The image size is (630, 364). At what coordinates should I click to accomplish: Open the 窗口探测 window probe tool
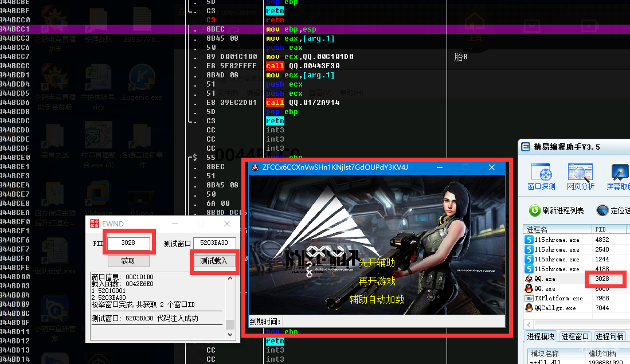(x=541, y=177)
